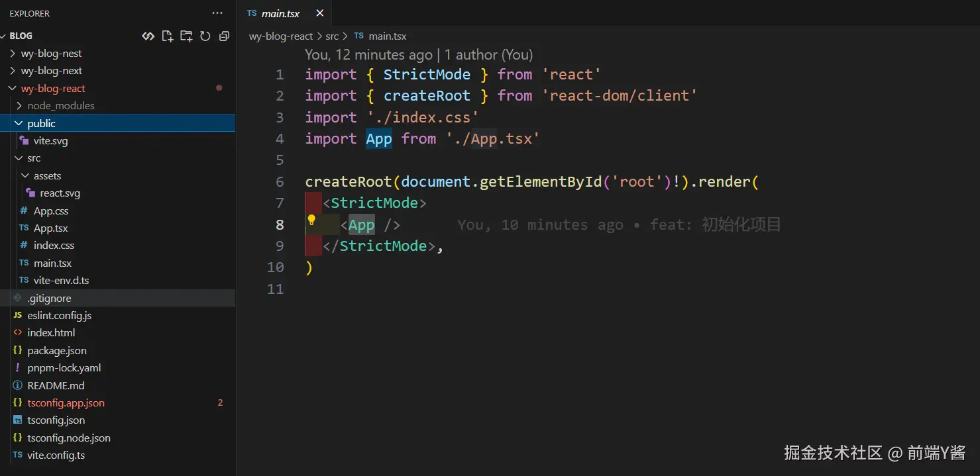Collapse the wy-blog-react folder
980x476 pixels.
(x=13, y=88)
